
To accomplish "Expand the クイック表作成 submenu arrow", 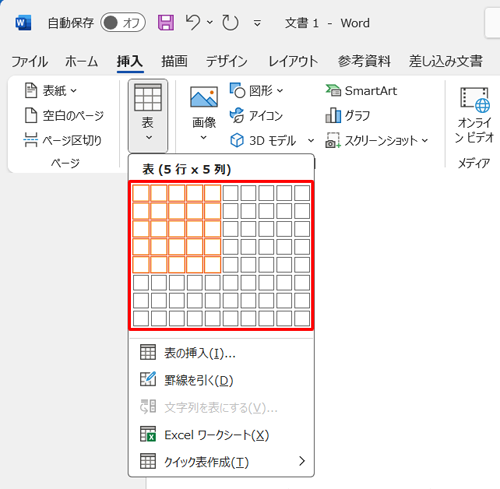I will 302,461.
